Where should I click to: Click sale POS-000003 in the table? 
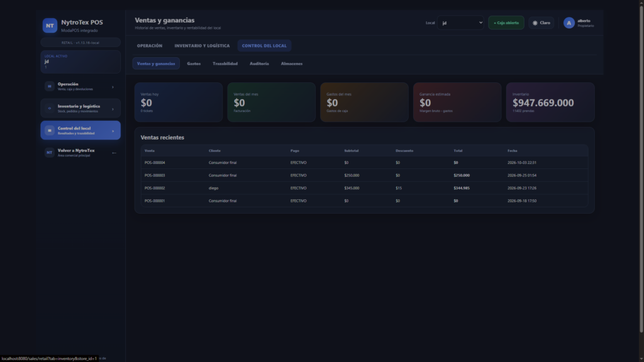(155, 175)
